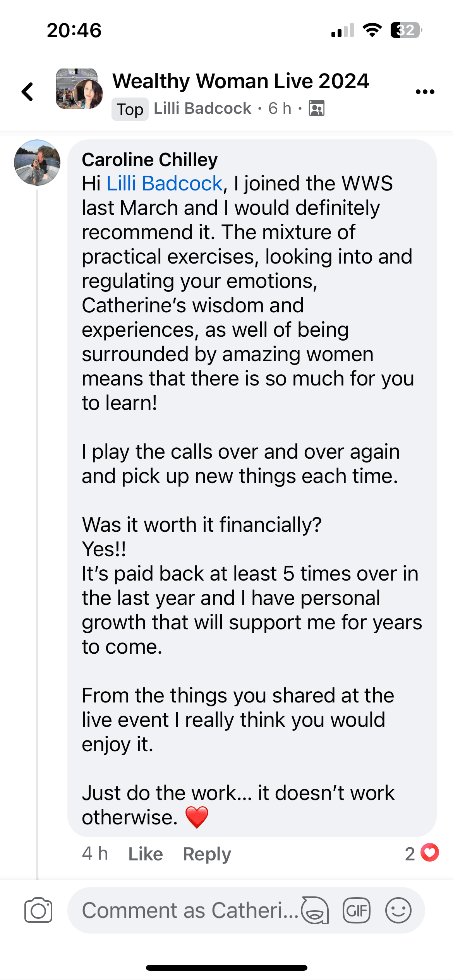Open the three-dot more options menu
Screen dimensions: 453x980
(x=425, y=92)
